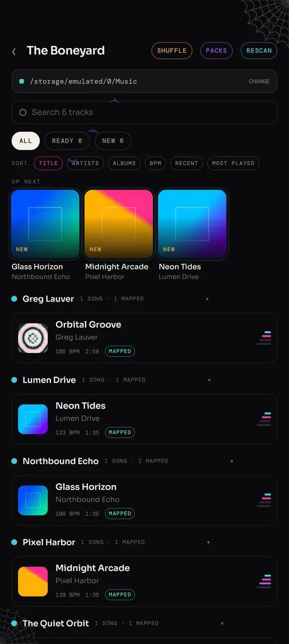Image resolution: width=289 pixels, height=644 pixels.
Task: Select the Midnight Arcade title in Pixel Harbor group
Action: 93,568
